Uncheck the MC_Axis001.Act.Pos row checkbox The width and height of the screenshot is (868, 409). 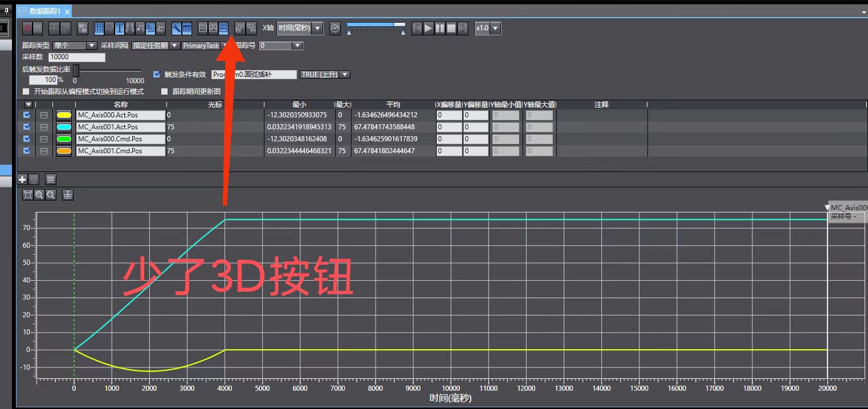(x=27, y=126)
